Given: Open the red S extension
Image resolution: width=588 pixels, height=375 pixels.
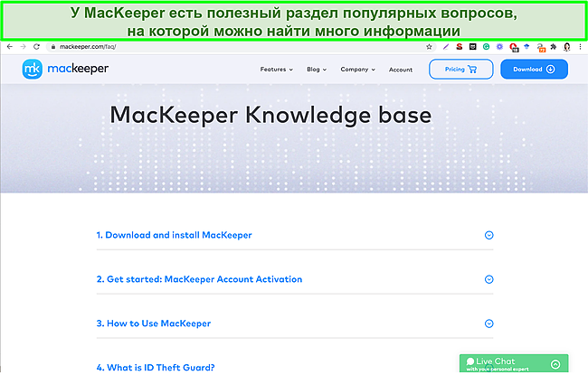Looking at the screenshot, I should (x=459, y=47).
